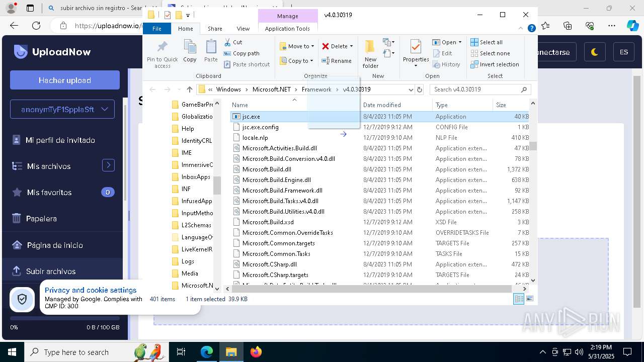Switch to Large icons view layout

point(529,299)
